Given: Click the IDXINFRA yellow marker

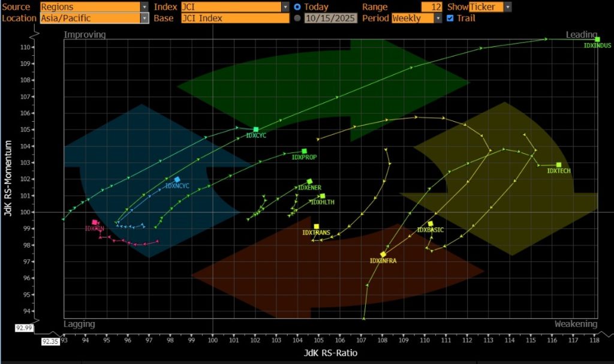Looking at the screenshot, I should (383, 254).
